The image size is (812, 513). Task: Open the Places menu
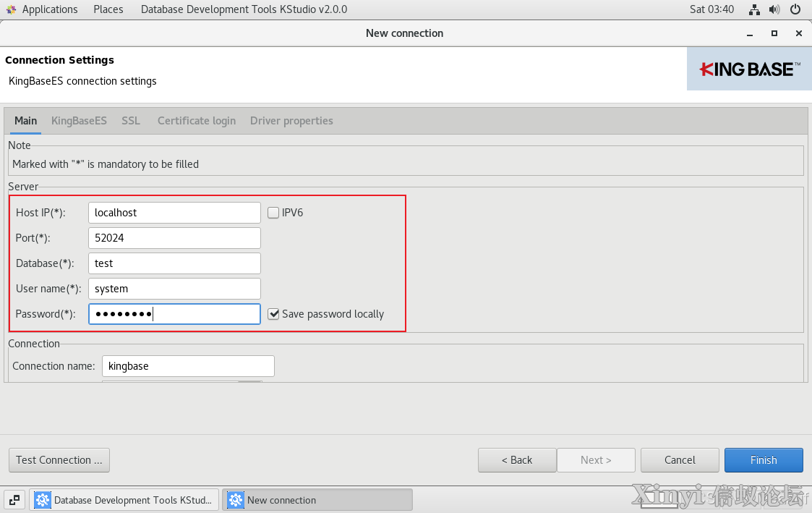tap(108, 9)
